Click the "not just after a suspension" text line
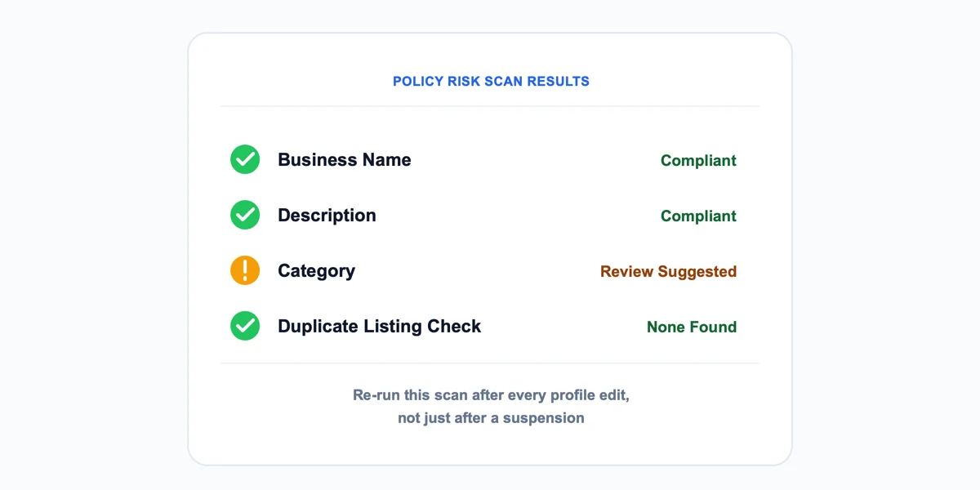Screen dimensions: 980x490 [491, 418]
